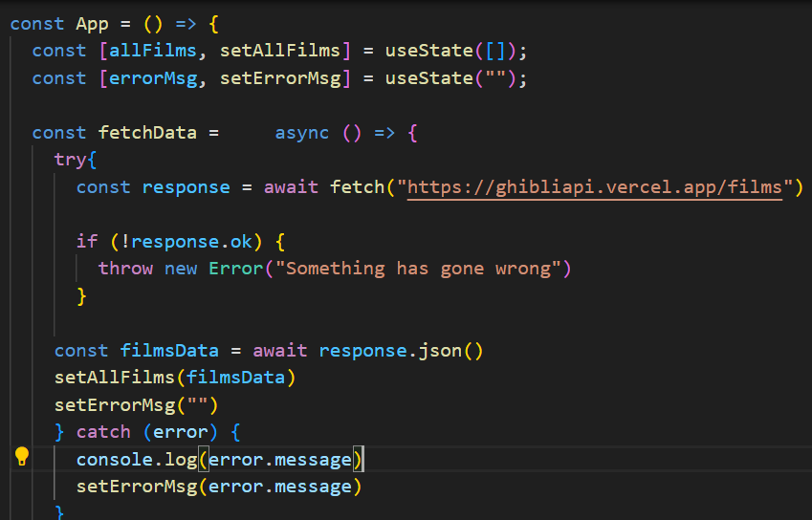The image size is (812, 520).
Task: Click the filmsData constant declaration
Action: tap(169, 351)
